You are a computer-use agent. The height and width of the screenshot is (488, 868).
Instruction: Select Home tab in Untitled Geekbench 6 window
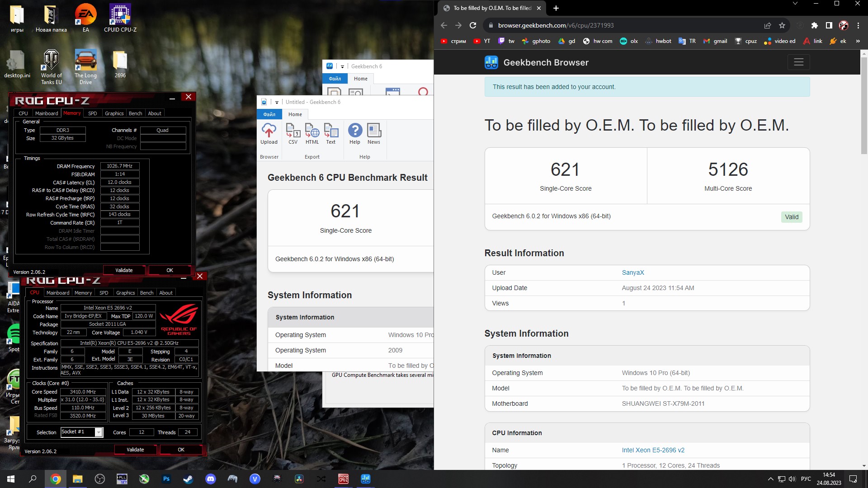click(x=295, y=114)
